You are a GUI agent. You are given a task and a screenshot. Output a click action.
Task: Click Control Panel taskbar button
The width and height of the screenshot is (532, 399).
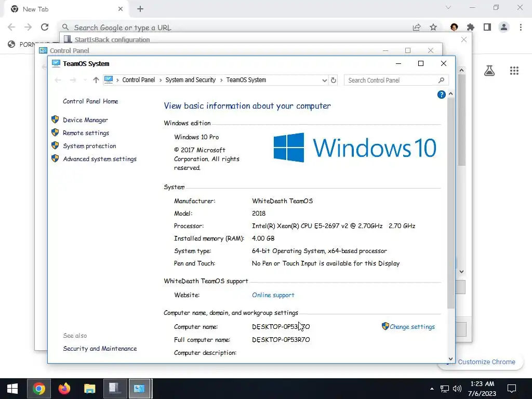140,389
